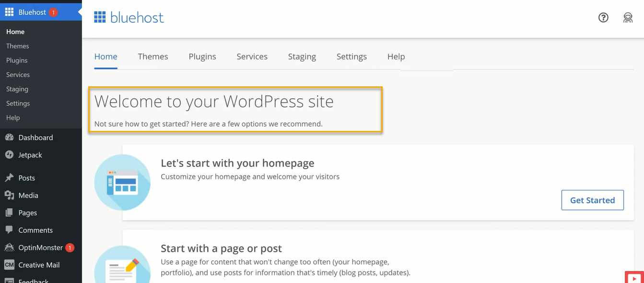Select Home in Bluehost sidebar submenu

tap(15, 32)
